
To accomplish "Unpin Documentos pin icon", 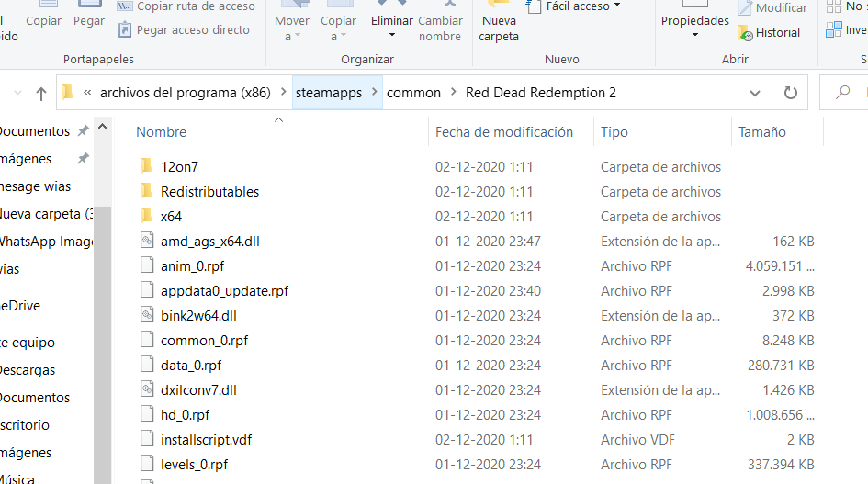I will 83,131.
